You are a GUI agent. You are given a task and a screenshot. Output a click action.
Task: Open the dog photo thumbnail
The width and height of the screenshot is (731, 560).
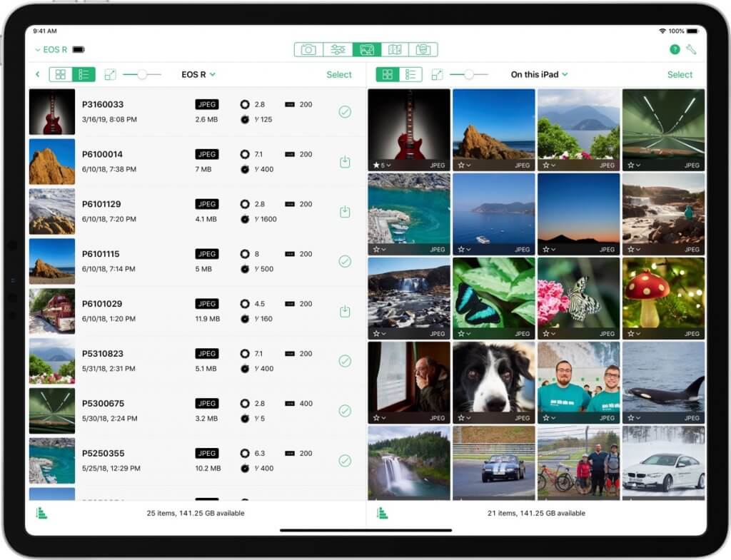tap(493, 377)
